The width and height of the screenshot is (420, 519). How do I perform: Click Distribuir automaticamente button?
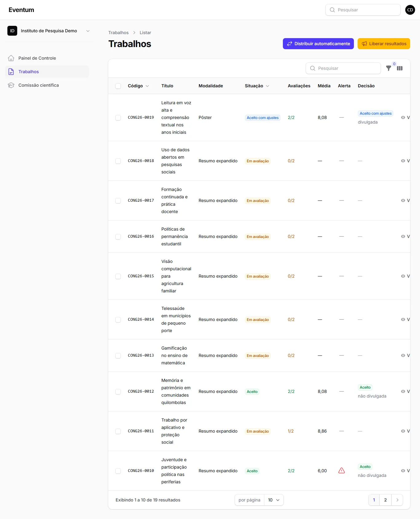coord(318,44)
